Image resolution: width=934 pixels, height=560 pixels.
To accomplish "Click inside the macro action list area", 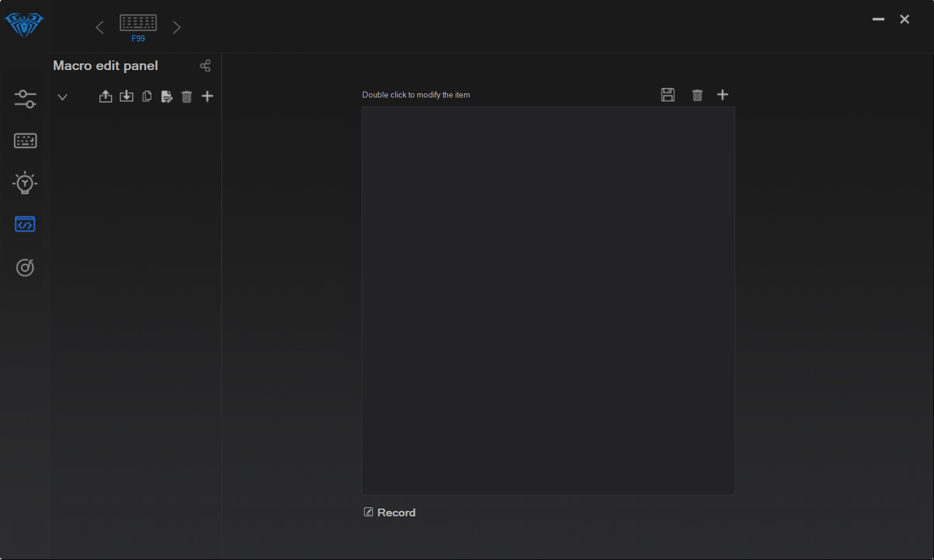I will (548, 301).
